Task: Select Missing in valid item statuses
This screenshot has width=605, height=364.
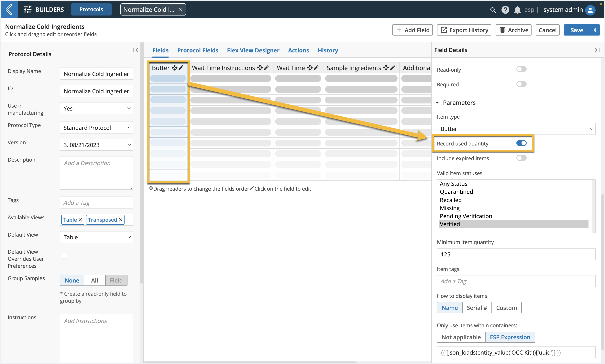Action: 513,208
